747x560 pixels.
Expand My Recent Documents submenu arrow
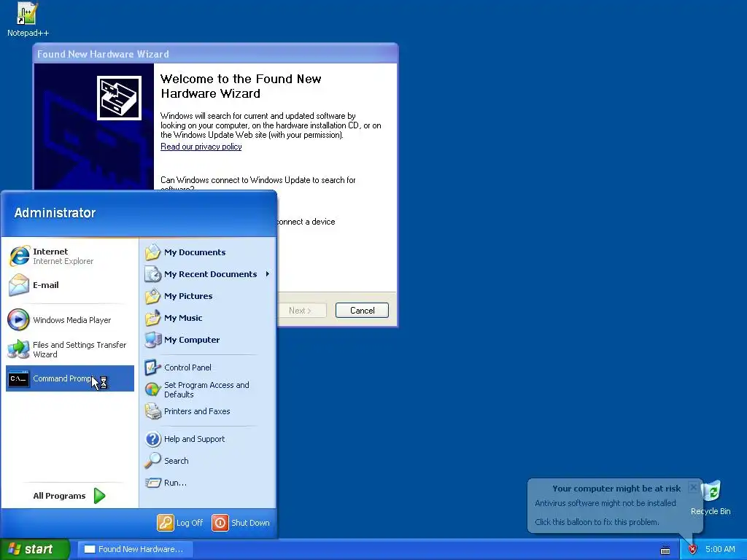267,274
